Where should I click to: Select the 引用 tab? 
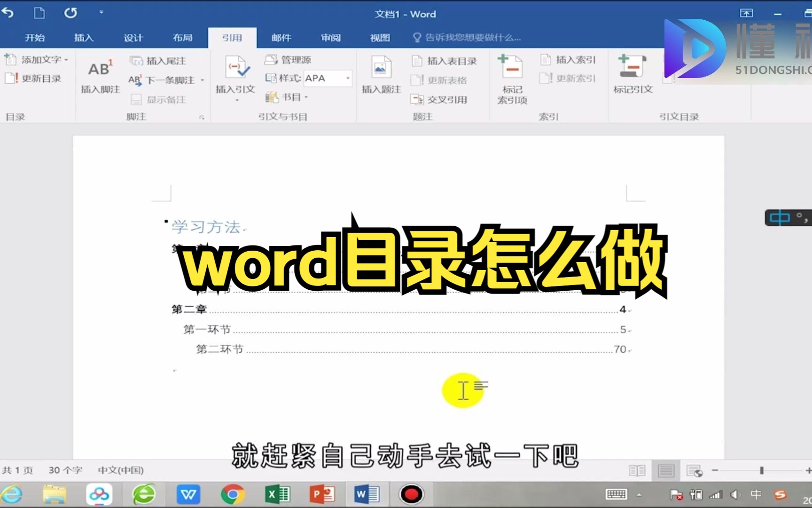232,38
